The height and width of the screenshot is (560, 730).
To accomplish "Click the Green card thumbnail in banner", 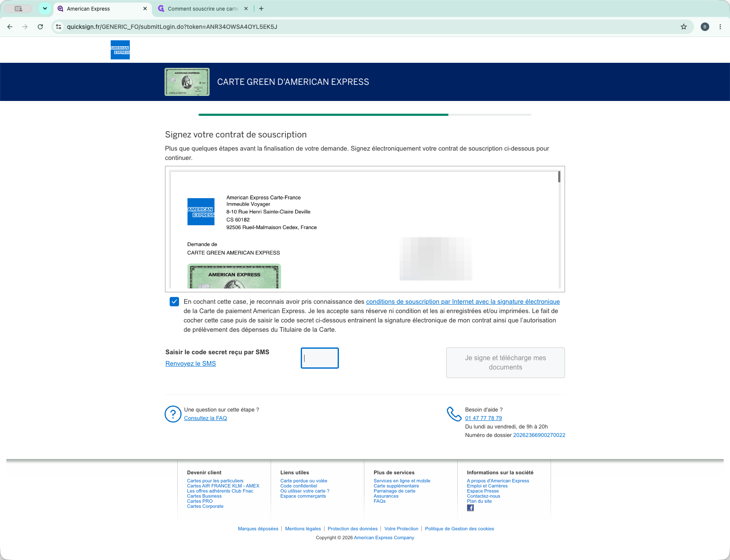I will click(187, 82).
